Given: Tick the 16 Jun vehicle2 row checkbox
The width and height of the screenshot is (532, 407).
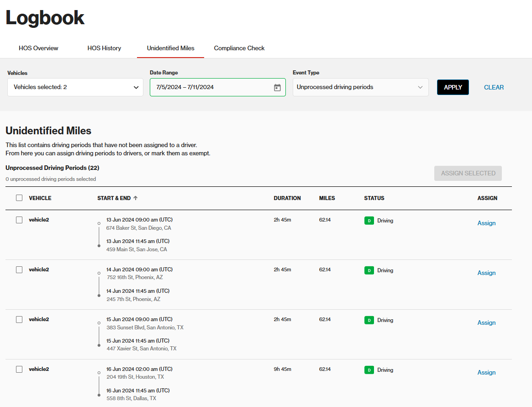Looking at the screenshot, I should coord(19,370).
